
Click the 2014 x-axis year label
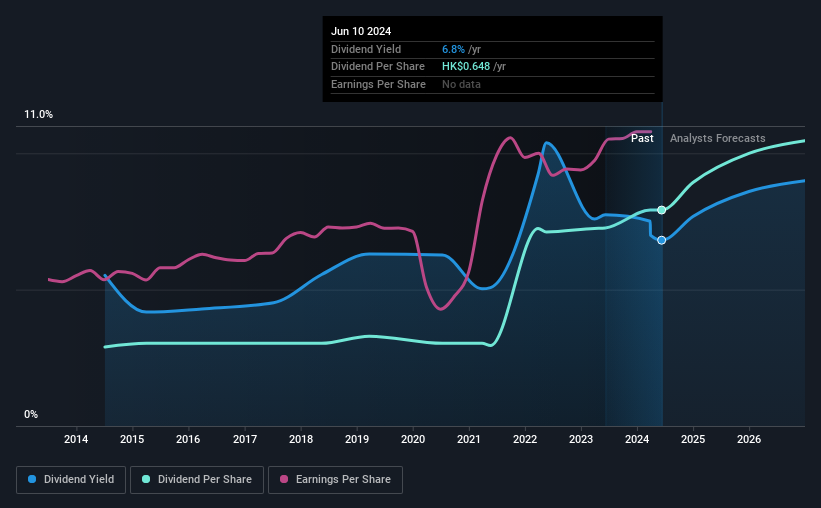(x=76, y=439)
